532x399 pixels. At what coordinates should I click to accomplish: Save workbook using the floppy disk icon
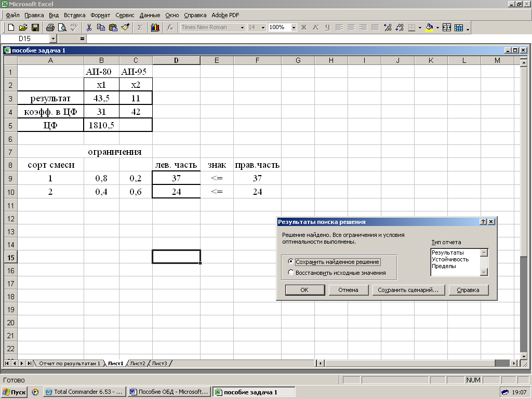(35, 28)
